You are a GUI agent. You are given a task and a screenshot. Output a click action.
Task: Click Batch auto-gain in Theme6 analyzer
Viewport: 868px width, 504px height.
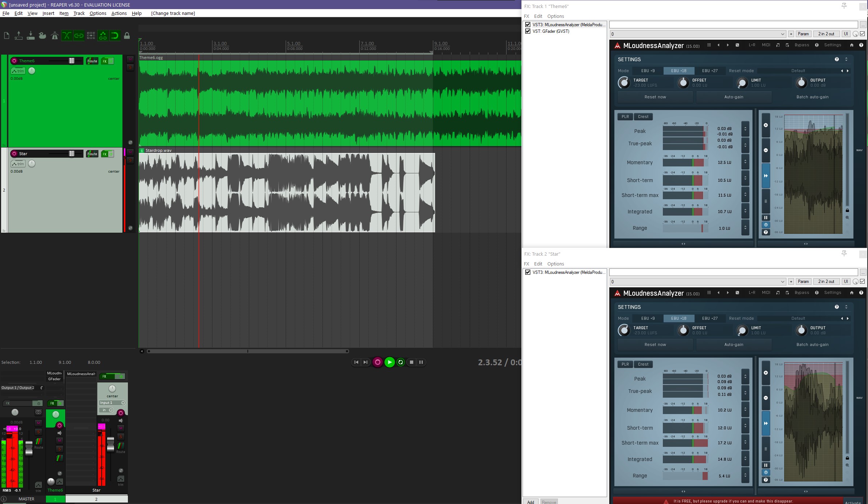pyautogui.click(x=812, y=97)
